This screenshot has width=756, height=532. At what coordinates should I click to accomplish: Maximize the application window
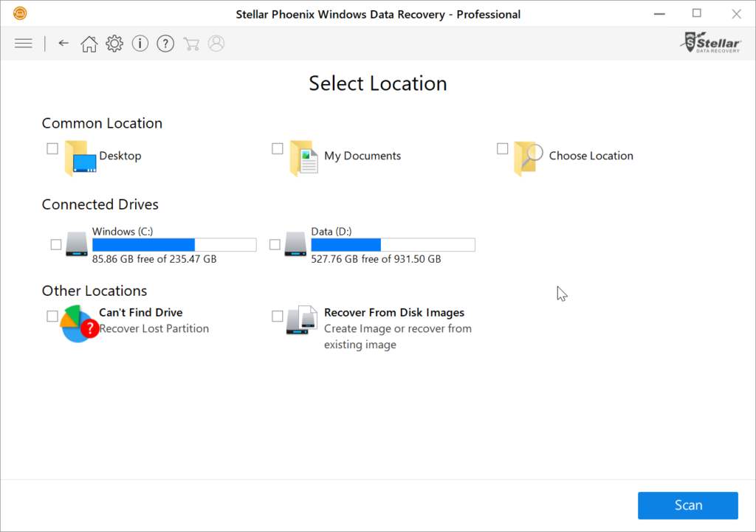click(x=697, y=13)
